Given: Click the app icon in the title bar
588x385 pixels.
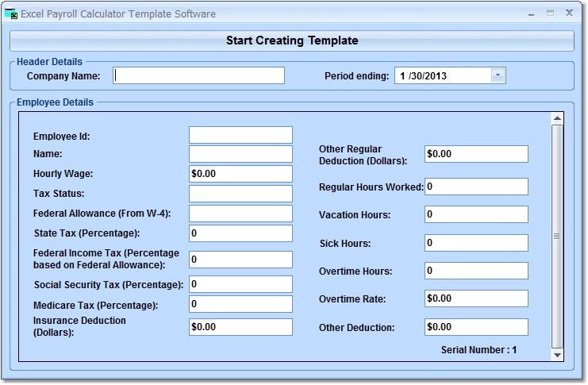Looking at the screenshot, I should tap(11, 13).
